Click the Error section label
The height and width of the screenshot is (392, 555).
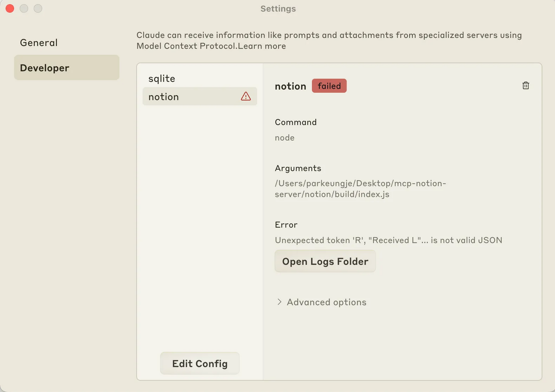(x=286, y=225)
